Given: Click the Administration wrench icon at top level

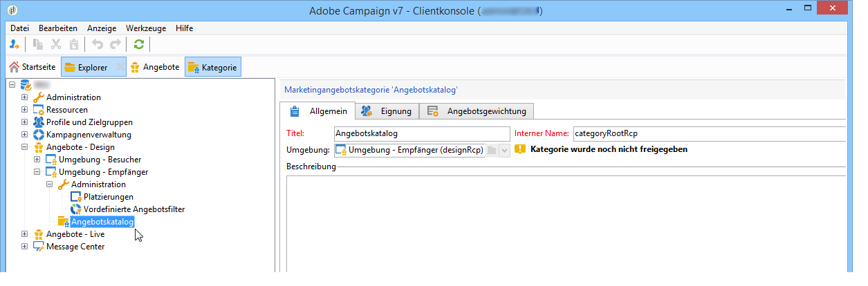Looking at the screenshot, I should pyautogui.click(x=39, y=97).
